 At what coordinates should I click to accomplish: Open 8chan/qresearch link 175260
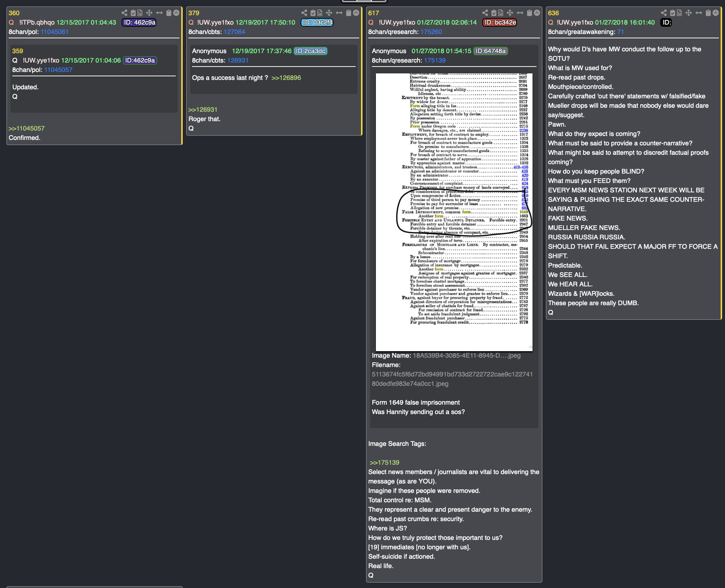pos(431,32)
